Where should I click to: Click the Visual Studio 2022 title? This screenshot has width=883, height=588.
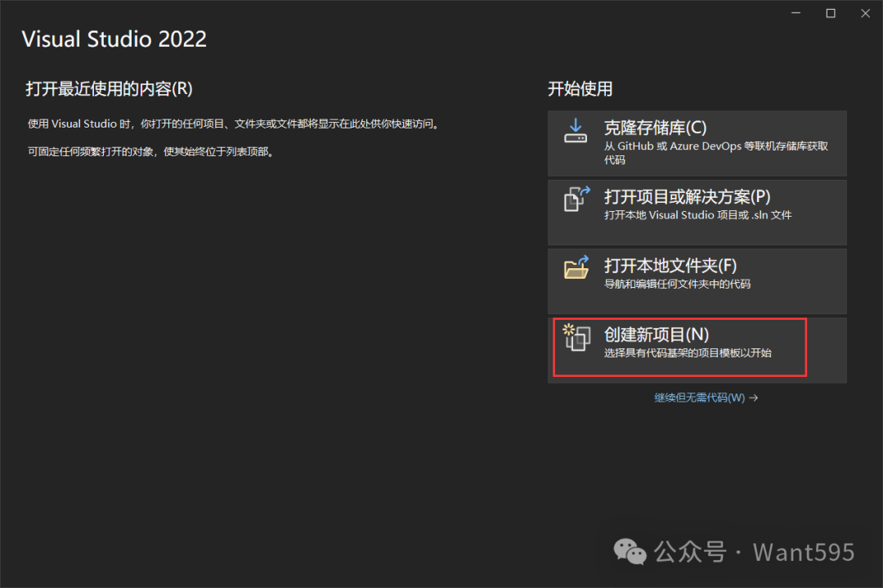pyautogui.click(x=114, y=39)
